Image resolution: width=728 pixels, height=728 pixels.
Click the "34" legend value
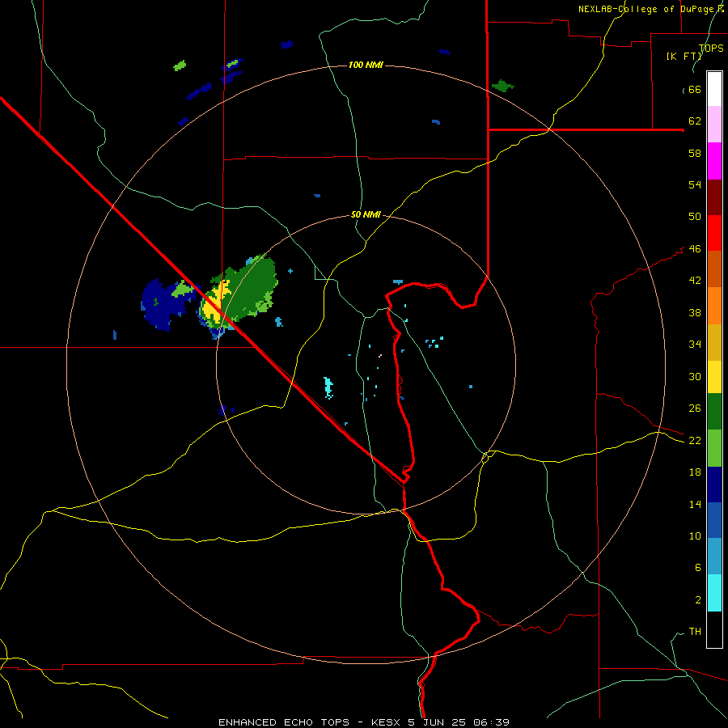point(695,344)
